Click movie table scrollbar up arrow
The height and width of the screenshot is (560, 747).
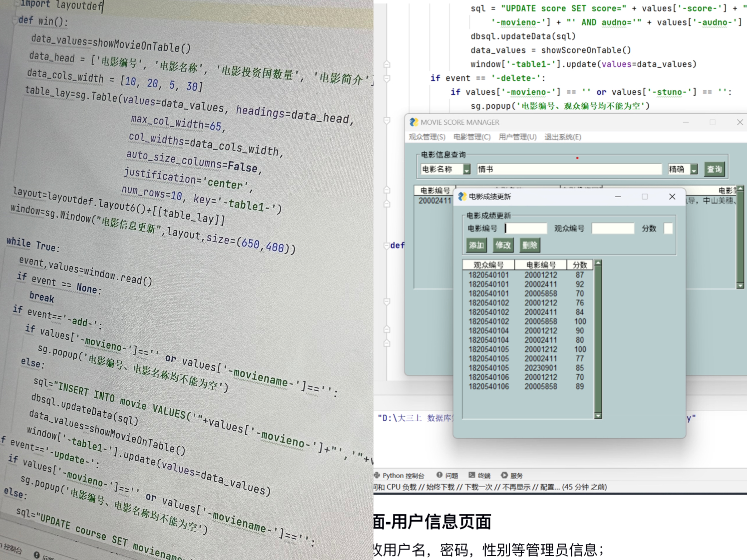click(x=740, y=188)
